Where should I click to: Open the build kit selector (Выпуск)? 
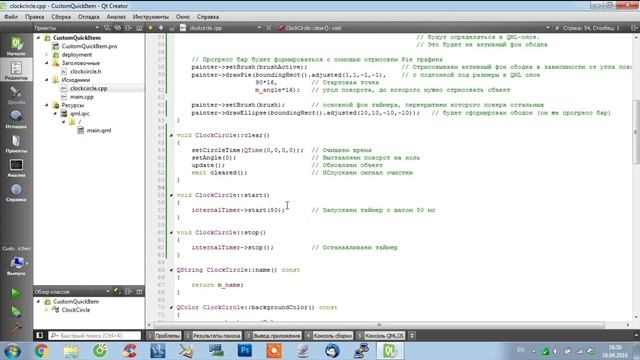tap(16, 265)
